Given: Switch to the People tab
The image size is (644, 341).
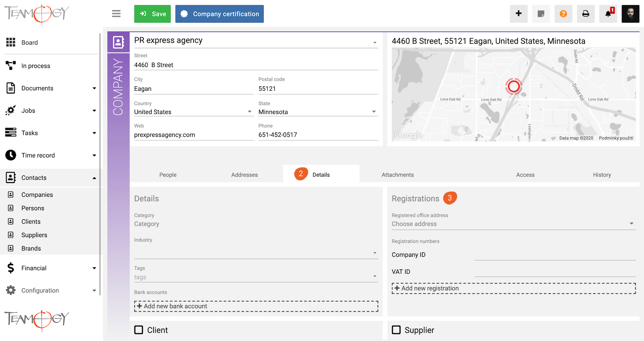Looking at the screenshot, I should click(168, 175).
